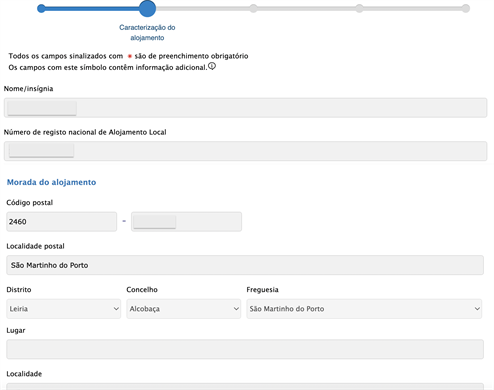Click the third step dot in progress bar
This screenshot has width=494, height=390.
pos(253,9)
